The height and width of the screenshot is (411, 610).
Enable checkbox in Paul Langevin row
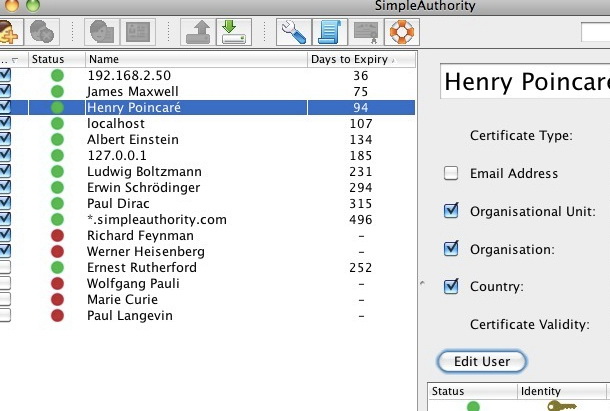(5, 315)
